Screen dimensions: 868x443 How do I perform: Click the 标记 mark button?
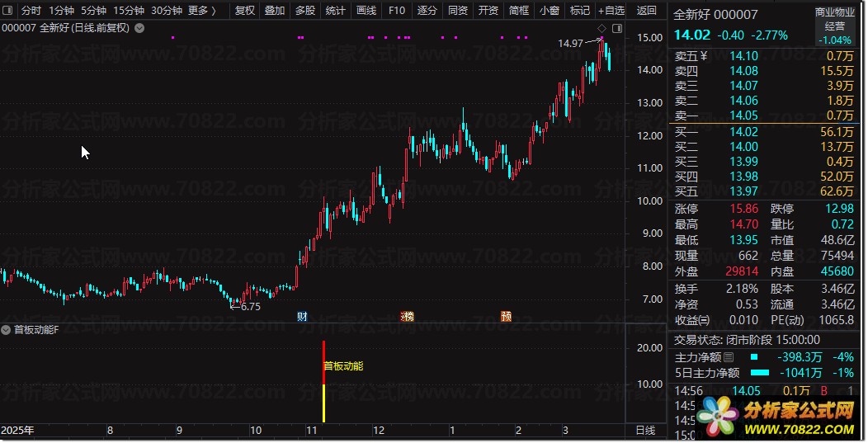(579, 11)
